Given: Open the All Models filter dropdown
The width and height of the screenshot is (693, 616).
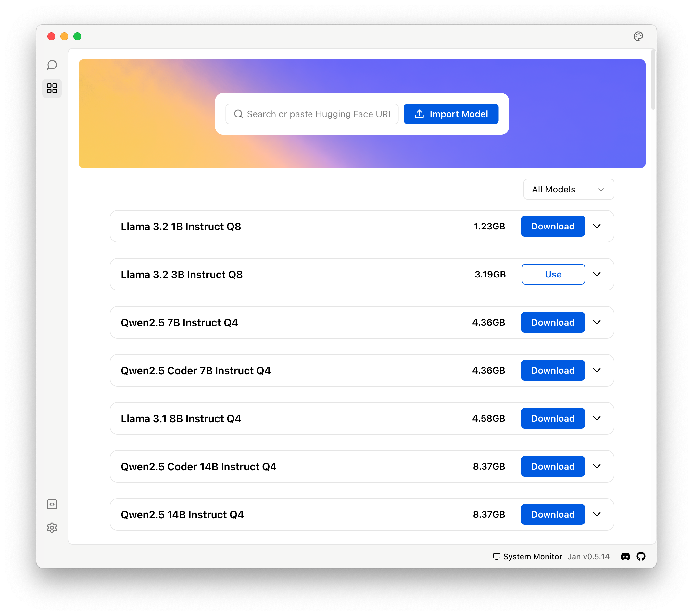Looking at the screenshot, I should 568,189.
